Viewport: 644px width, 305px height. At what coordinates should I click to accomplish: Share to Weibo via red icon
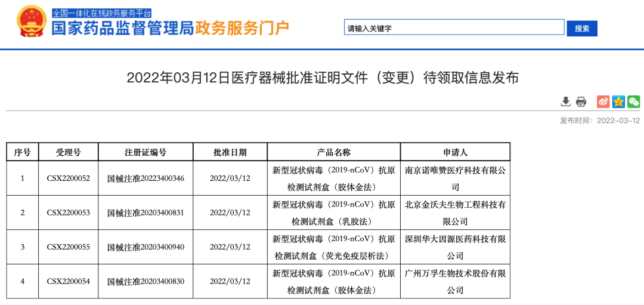[603, 101]
